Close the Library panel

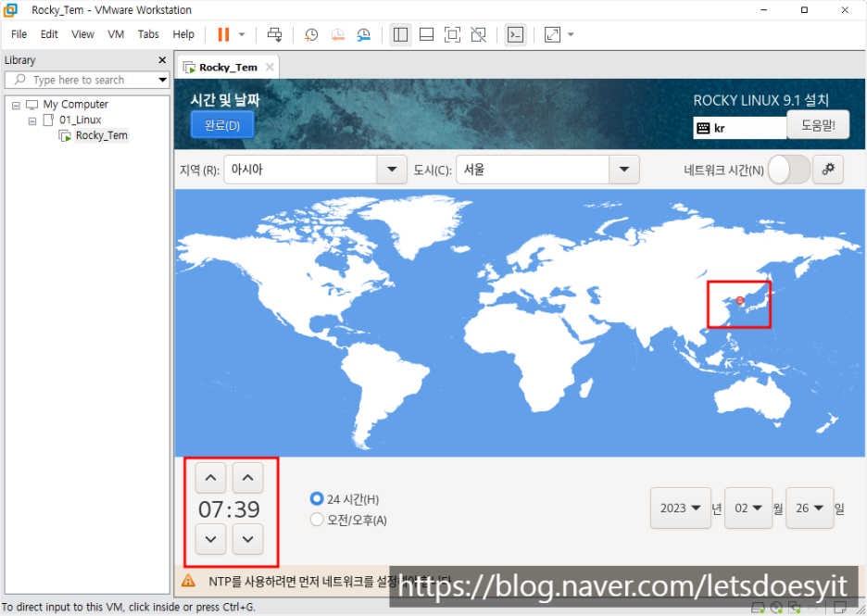pos(162,59)
